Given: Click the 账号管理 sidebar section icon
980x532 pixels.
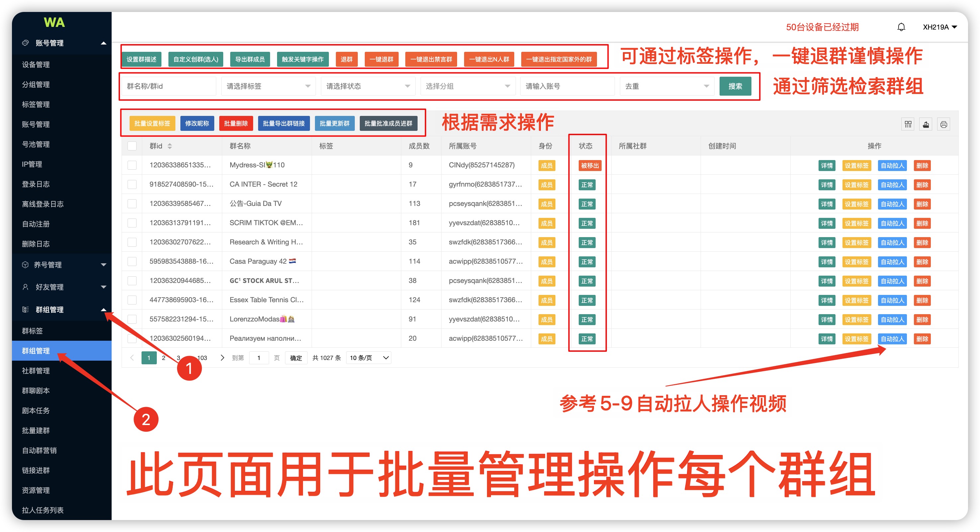Looking at the screenshot, I should click(25, 43).
